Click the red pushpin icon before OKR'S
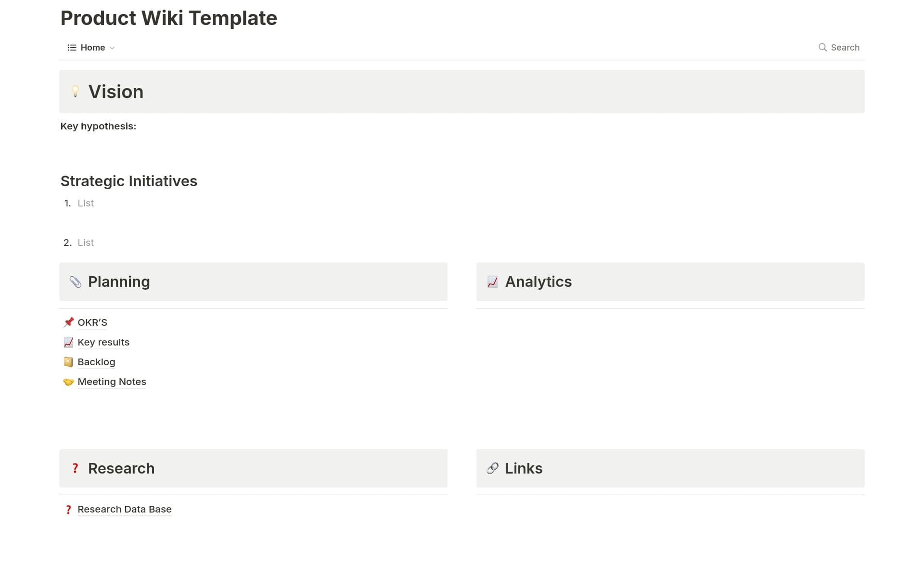The width and height of the screenshot is (924, 577). [68, 322]
